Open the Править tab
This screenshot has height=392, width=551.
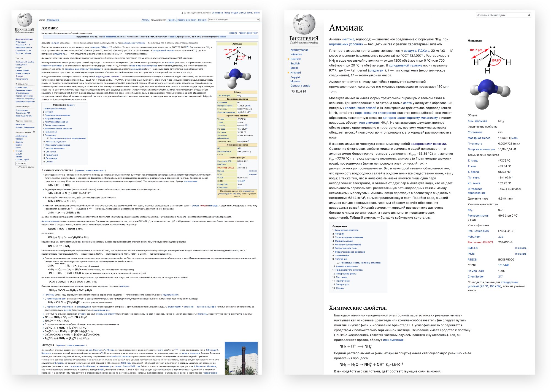172,20
